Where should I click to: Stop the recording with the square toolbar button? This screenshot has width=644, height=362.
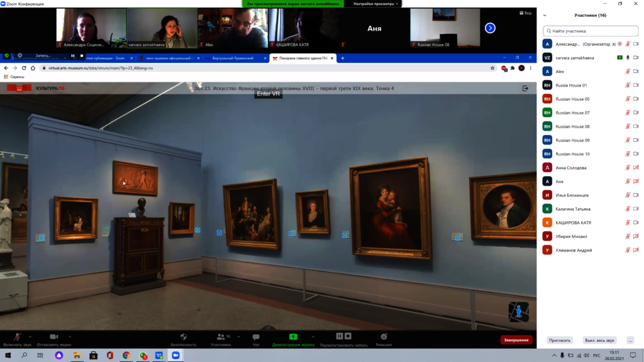348,336
